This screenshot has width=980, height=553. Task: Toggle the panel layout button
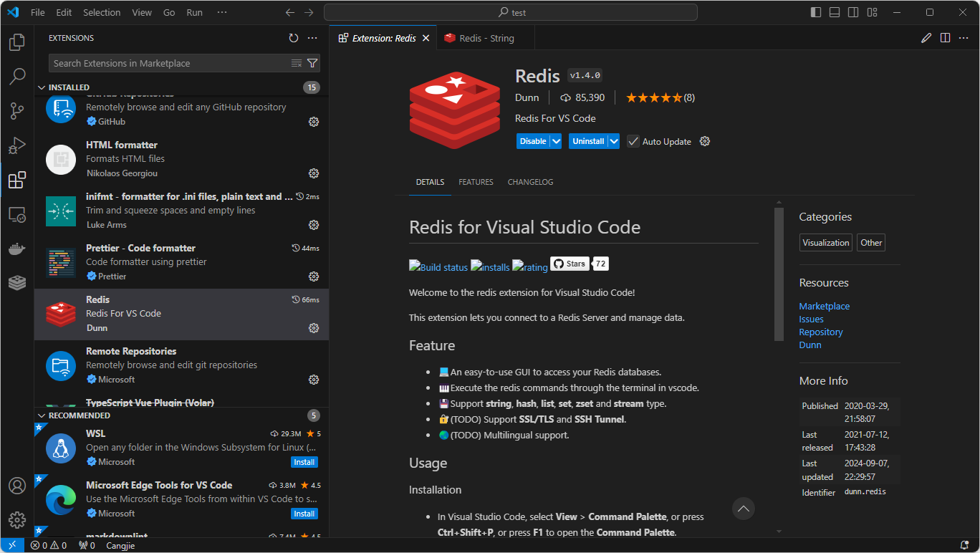pos(835,12)
